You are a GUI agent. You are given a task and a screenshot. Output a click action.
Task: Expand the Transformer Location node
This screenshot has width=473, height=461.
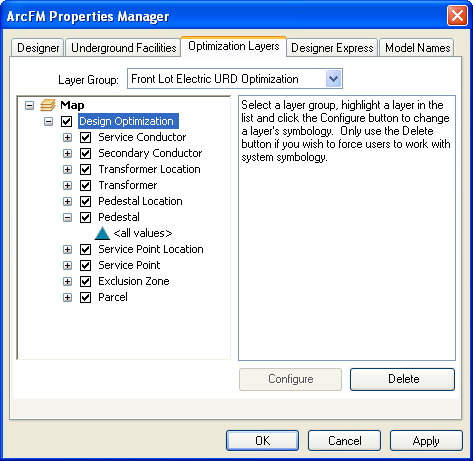click(67, 169)
